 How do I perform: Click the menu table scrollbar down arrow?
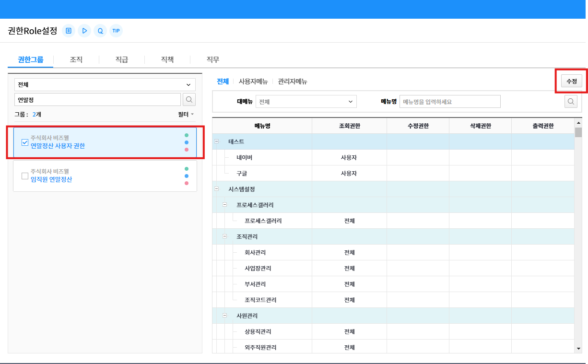click(578, 349)
